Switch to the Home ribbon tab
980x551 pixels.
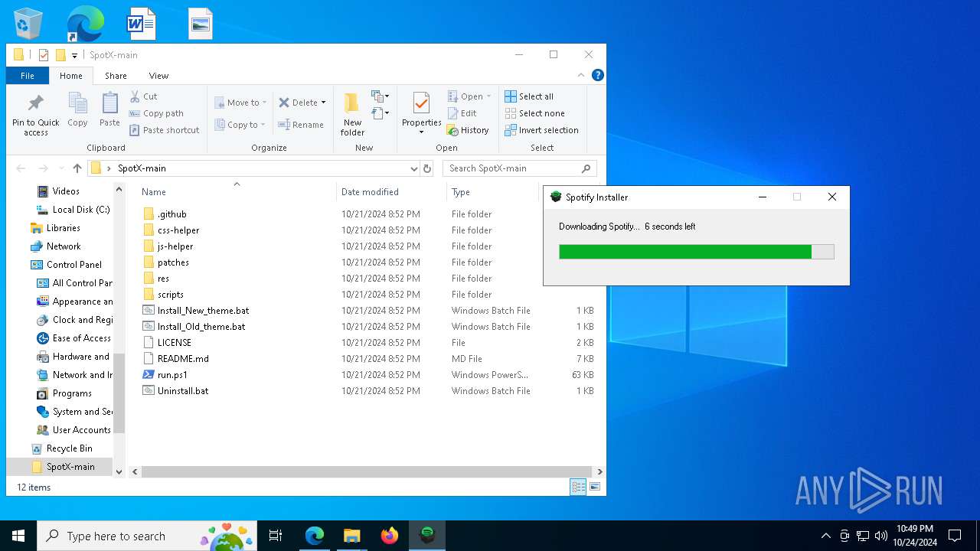(71, 76)
